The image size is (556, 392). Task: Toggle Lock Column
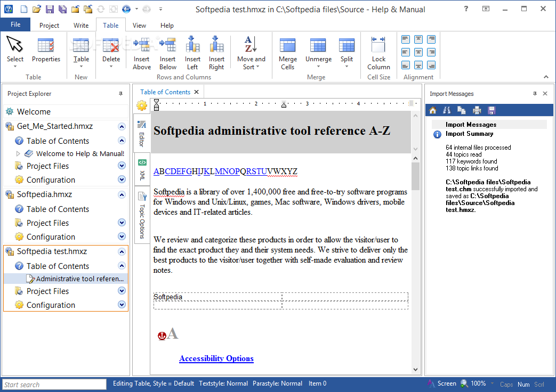pyautogui.click(x=378, y=53)
